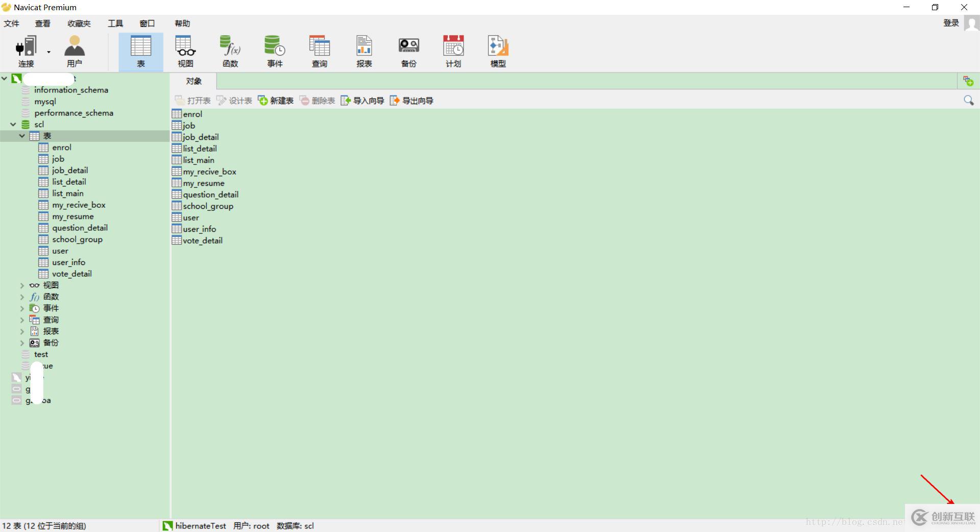Open the 用户 (User) toolbar icon
Image resolution: width=980 pixels, height=532 pixels.
[75, 52]
